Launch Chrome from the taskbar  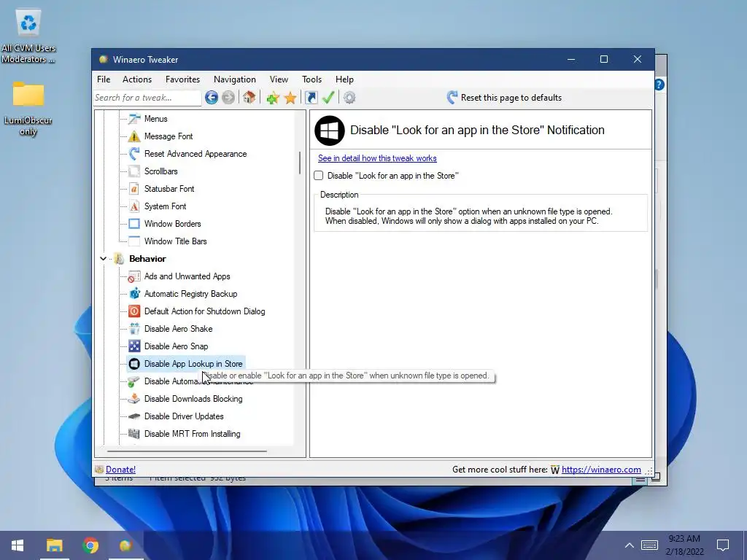[x=90, y=545]
